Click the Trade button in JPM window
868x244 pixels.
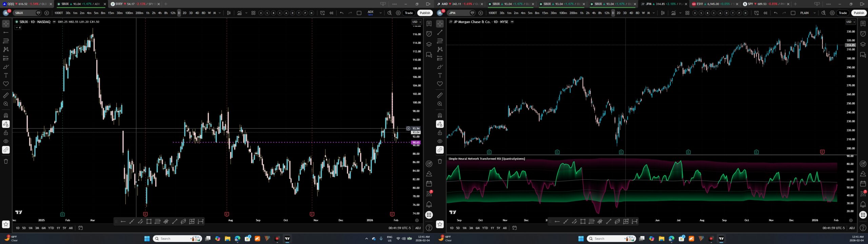(843, 13)
